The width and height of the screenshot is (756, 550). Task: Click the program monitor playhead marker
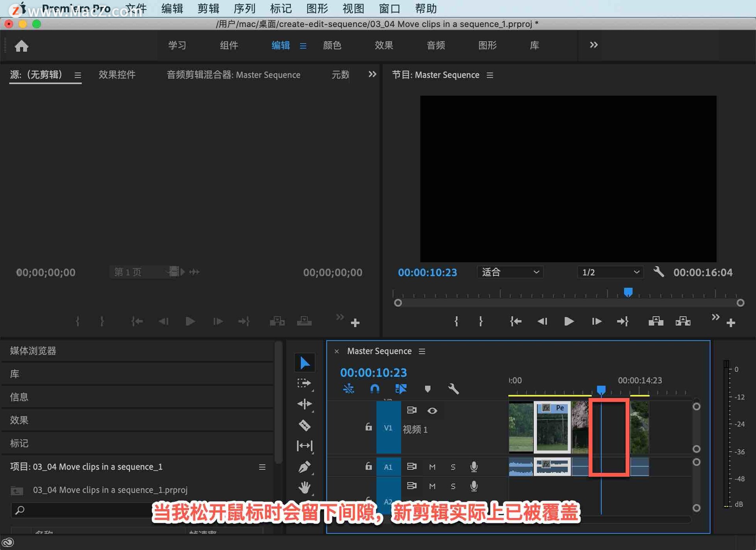coord(628,292)
